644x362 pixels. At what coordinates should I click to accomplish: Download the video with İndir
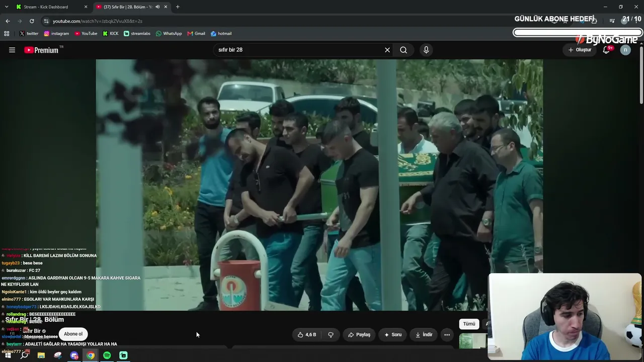(x=424, y=334)
